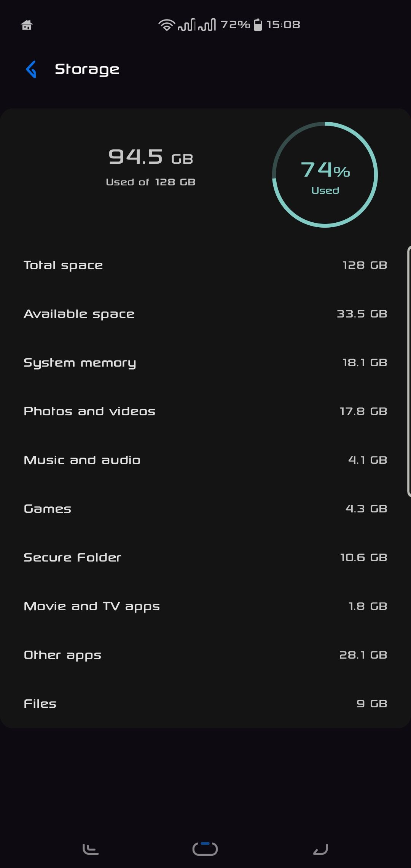The image size is (411, 868).
Task: Tap the 74% Used circular gauge
Action: point(325,175)
